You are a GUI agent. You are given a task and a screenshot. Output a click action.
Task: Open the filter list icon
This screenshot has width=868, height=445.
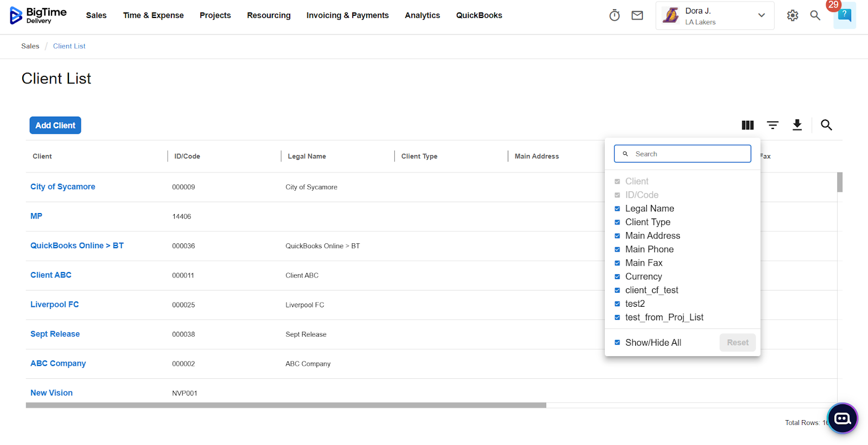pos(773,125)
